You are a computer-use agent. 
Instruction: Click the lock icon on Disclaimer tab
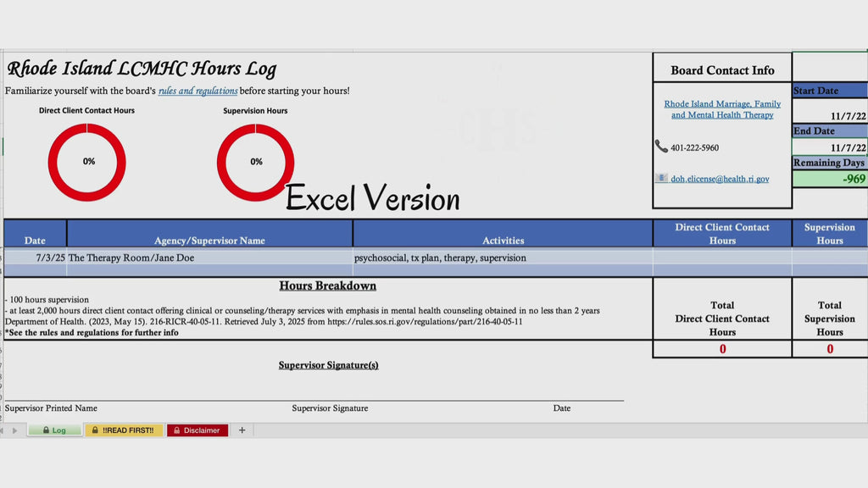tap(176, 430)
